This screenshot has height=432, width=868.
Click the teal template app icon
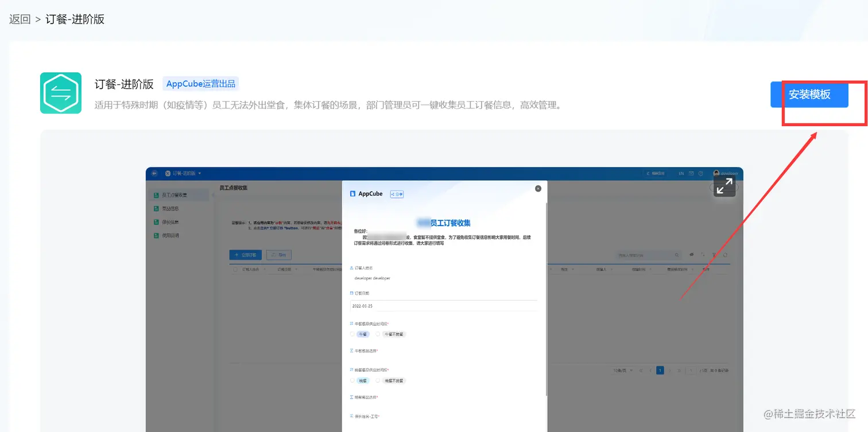point(61,93)
